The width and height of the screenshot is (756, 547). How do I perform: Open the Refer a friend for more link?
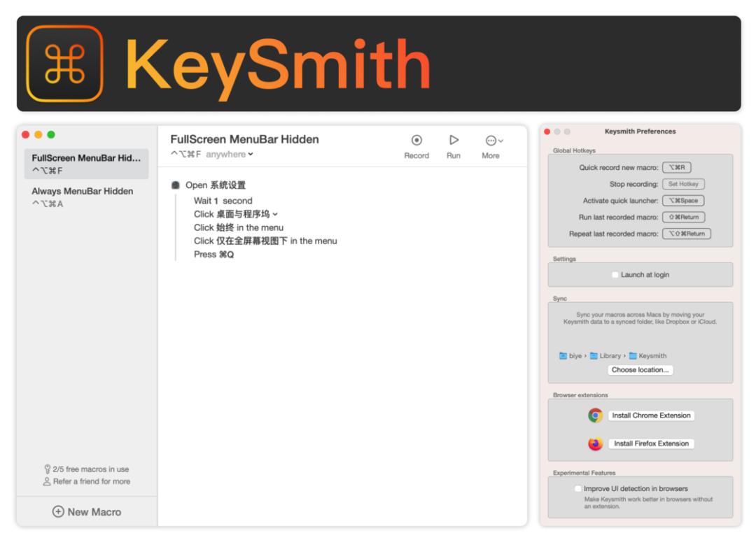tap(87, 481)
